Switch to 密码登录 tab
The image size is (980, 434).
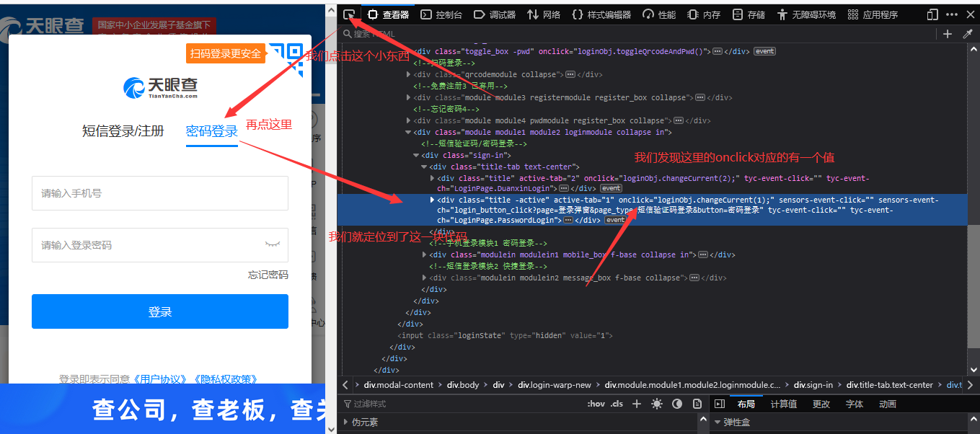(212, 131)
